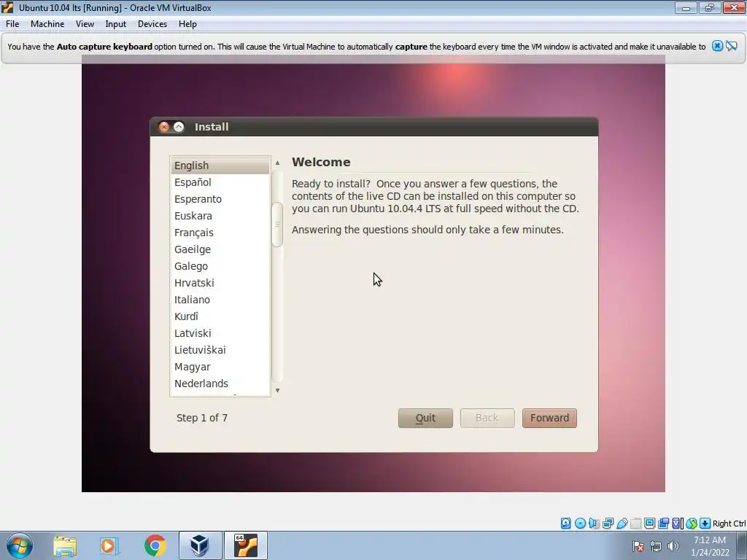The width and height of the screenshot is (747, 560).
Task: Select Hrvatski in the language list
Action: 220,283
